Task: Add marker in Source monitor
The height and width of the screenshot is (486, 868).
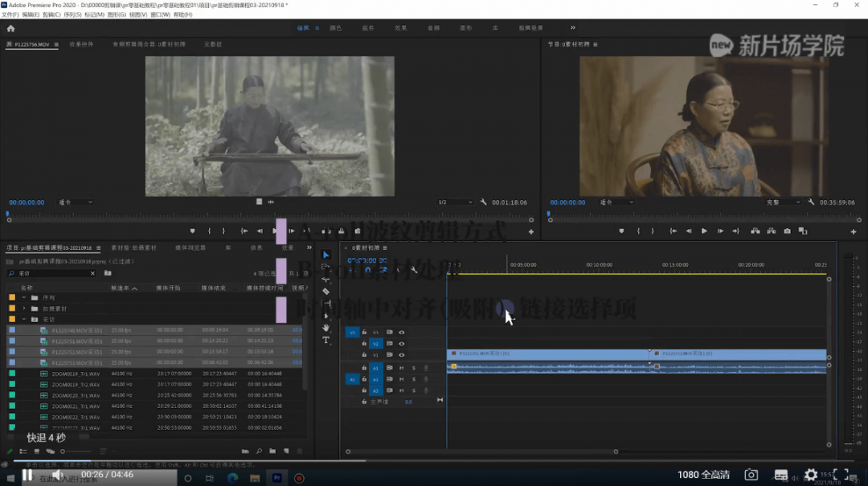Action: 192,231
